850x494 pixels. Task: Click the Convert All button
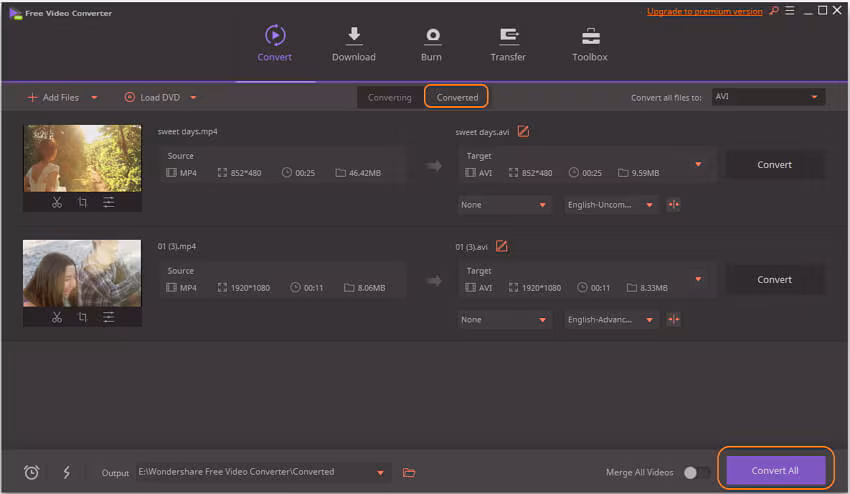(x=775, y=470)
